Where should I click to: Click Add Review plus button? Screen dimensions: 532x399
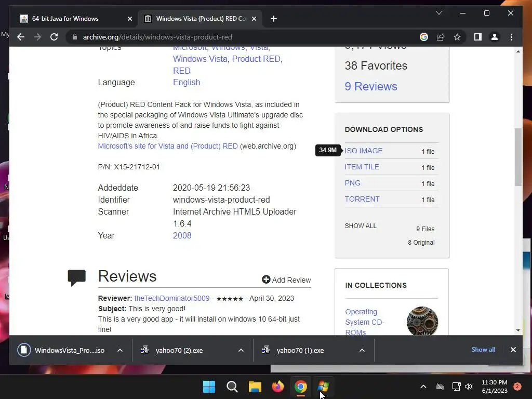pyautogui.click(x=266, y=279)
